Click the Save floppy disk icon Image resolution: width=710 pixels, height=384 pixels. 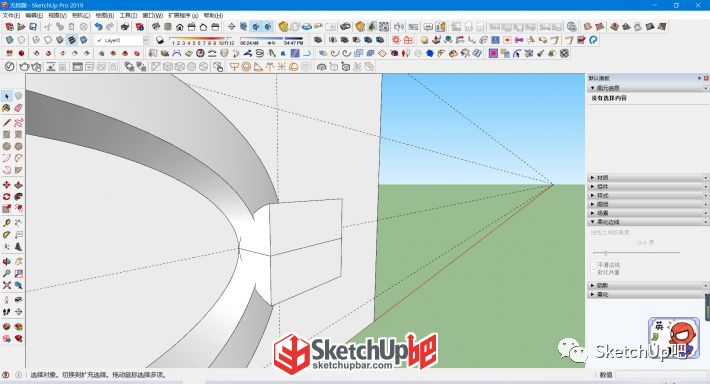coord(33,27)
